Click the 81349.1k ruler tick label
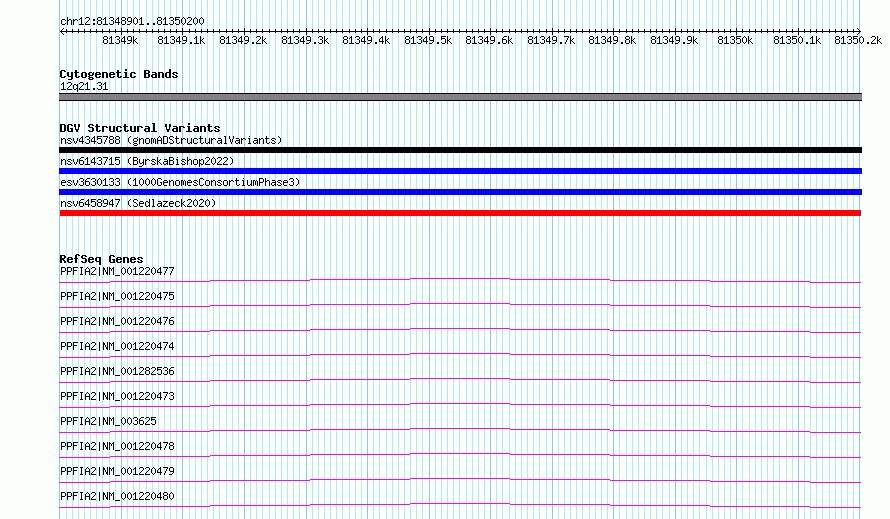Screen dimensions: 890x519 click(x=182, y=40)
